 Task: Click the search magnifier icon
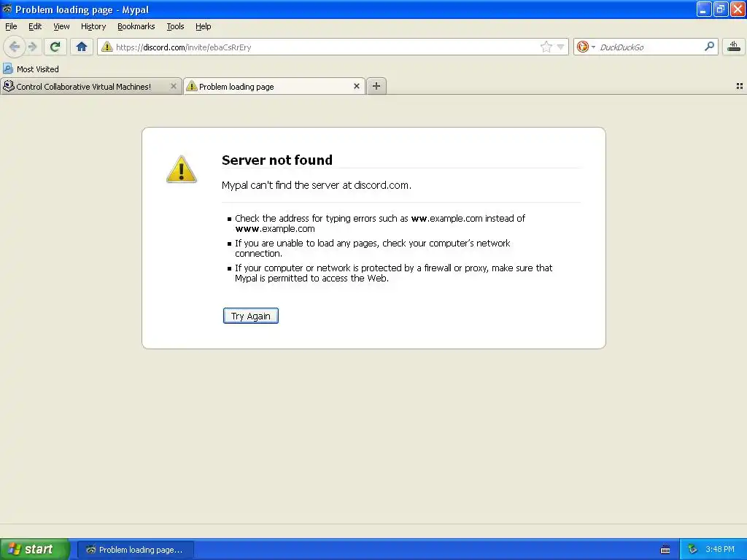709,46
